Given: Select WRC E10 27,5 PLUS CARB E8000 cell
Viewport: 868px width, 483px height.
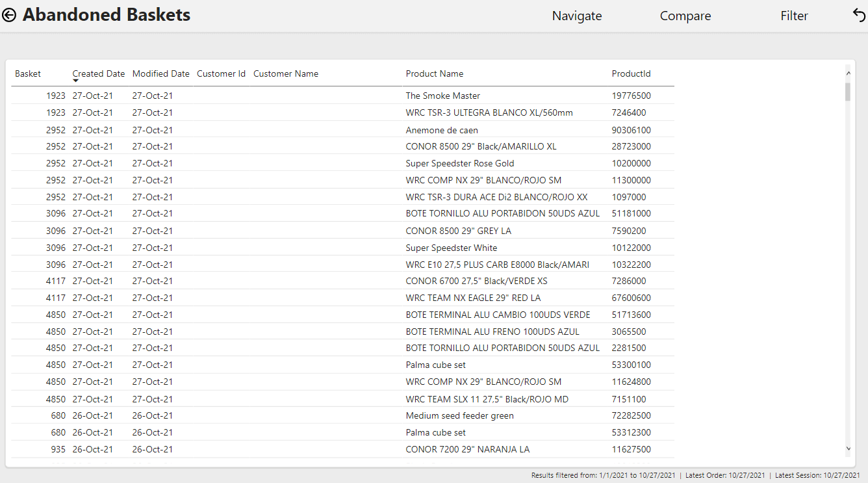Looking at the screenshot, I should (x=498, y=265).
